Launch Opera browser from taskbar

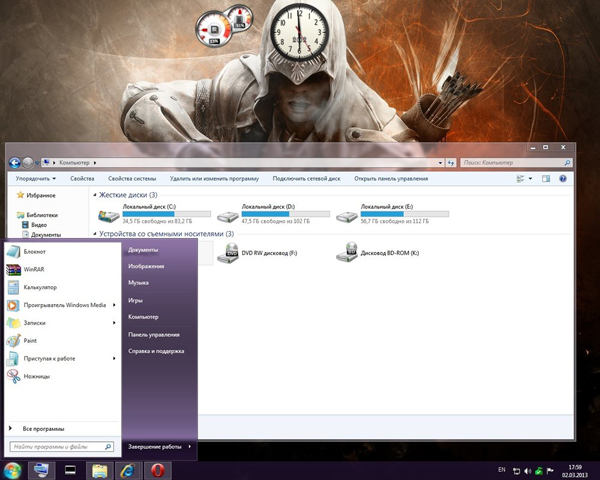click(158, 471)
